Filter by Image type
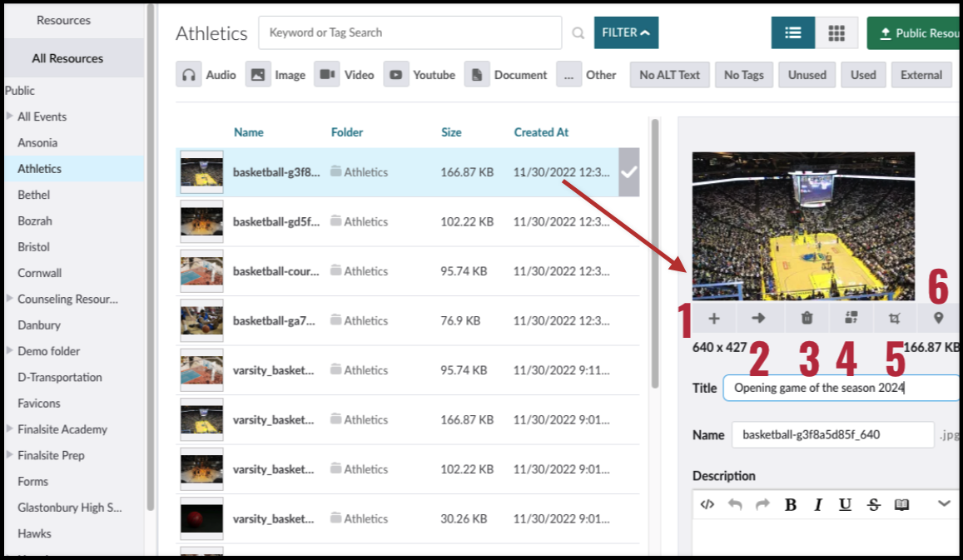 click(x=275, y=74)
